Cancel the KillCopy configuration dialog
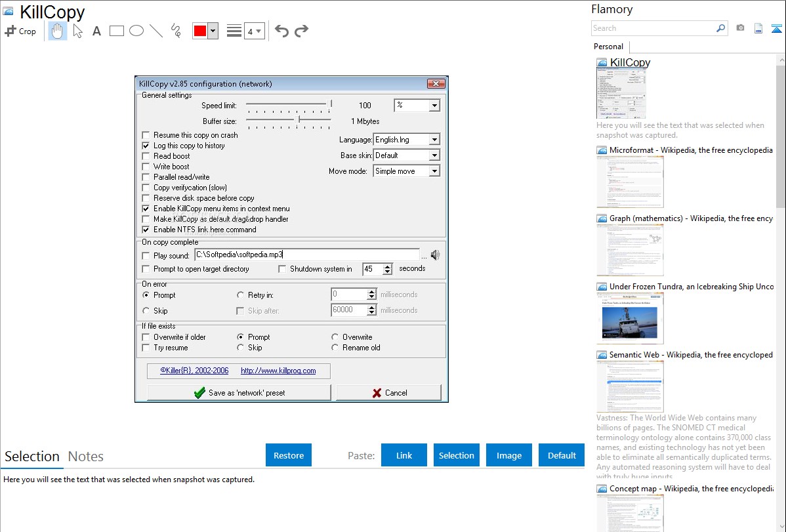Image resolution: width=786 pixels, height=532 pixels. (x=389, y=393)
